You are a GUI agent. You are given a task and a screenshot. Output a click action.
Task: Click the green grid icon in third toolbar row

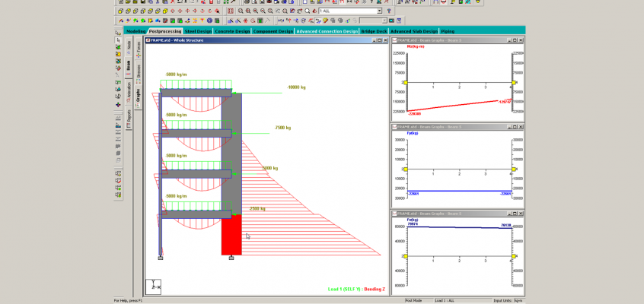coord(259,20)
